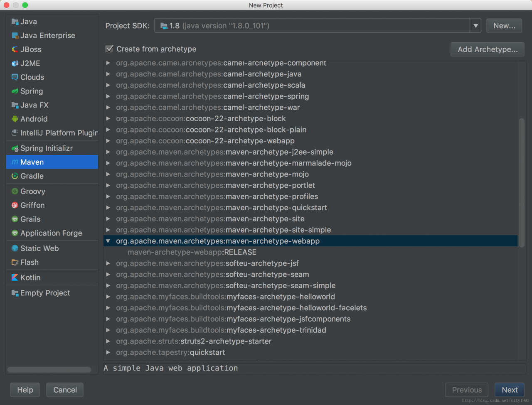The image size is (532, 405).
Task: Click the Android robot icon
Action: coord(15,119)
